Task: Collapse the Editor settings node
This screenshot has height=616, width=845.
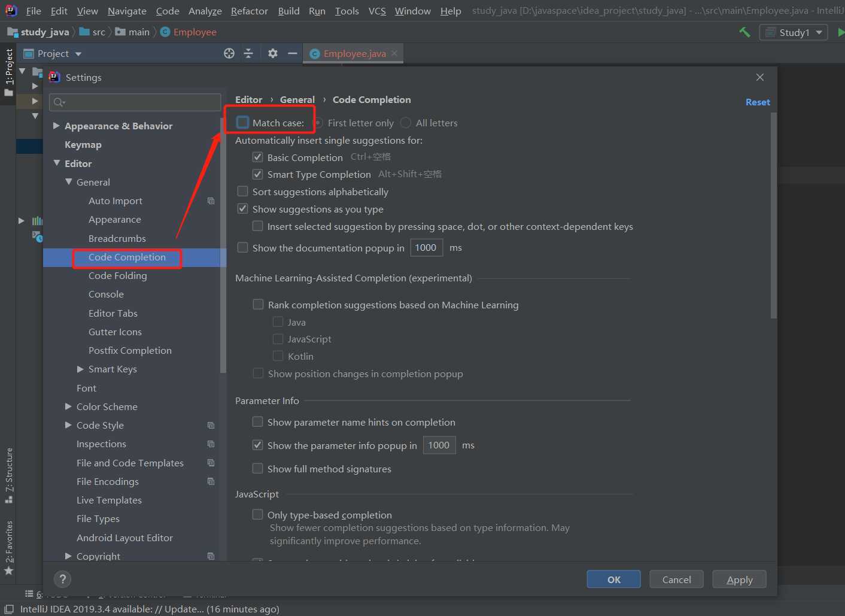Action: (x=56, y=163)
